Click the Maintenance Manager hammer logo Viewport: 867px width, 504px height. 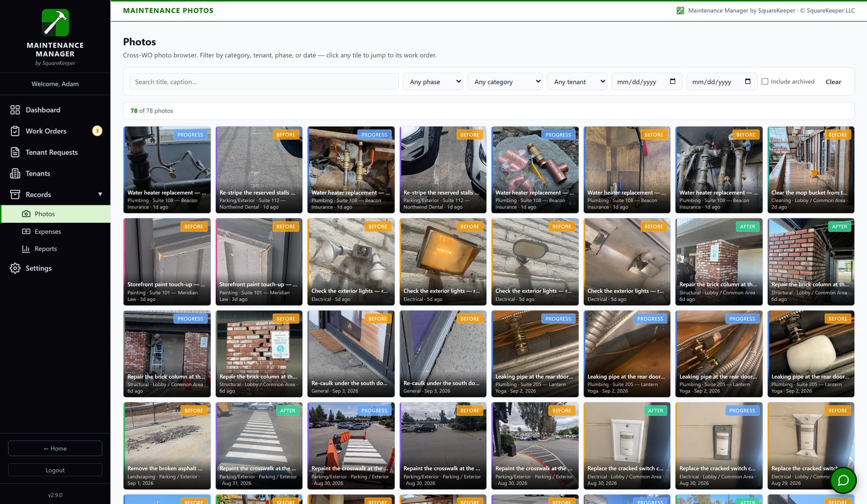[55, 22]
